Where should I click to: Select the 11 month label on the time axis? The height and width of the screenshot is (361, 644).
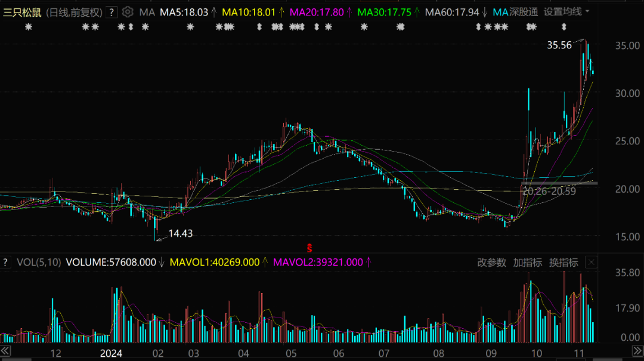[x=579, y=353]
